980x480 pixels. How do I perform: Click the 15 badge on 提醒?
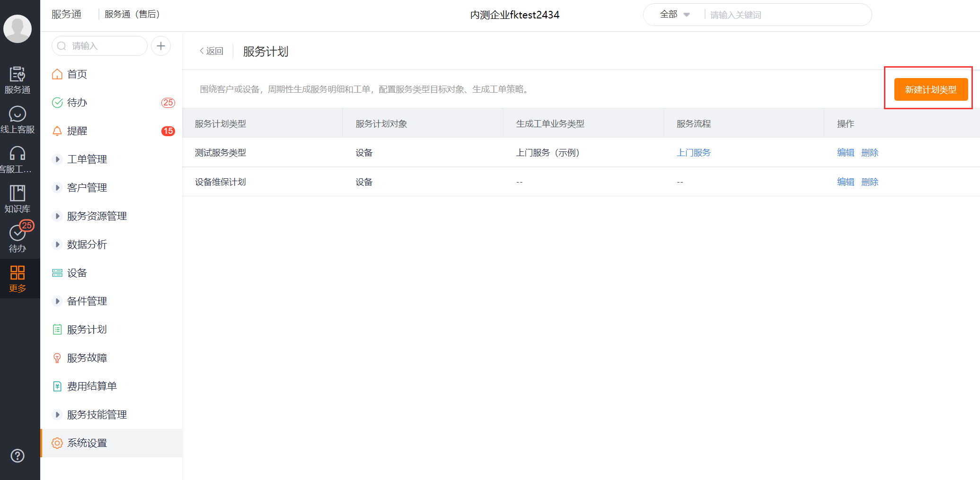coord(168,131)
